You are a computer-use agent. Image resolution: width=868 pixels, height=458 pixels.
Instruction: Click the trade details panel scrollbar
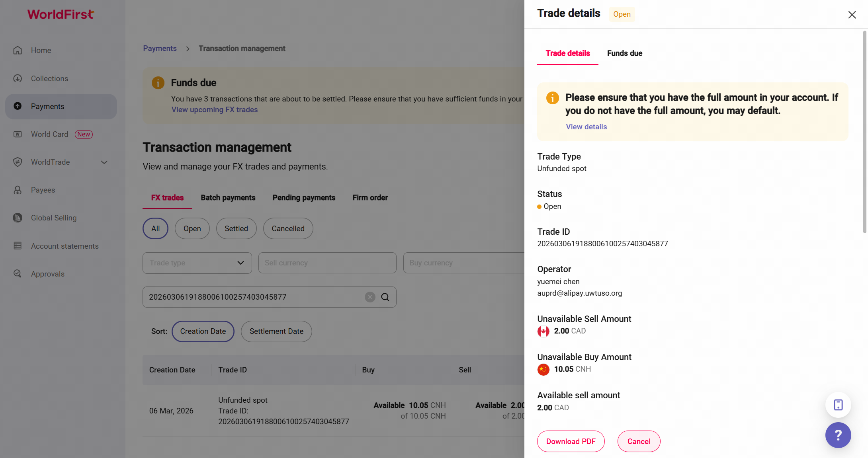[864, 131]
